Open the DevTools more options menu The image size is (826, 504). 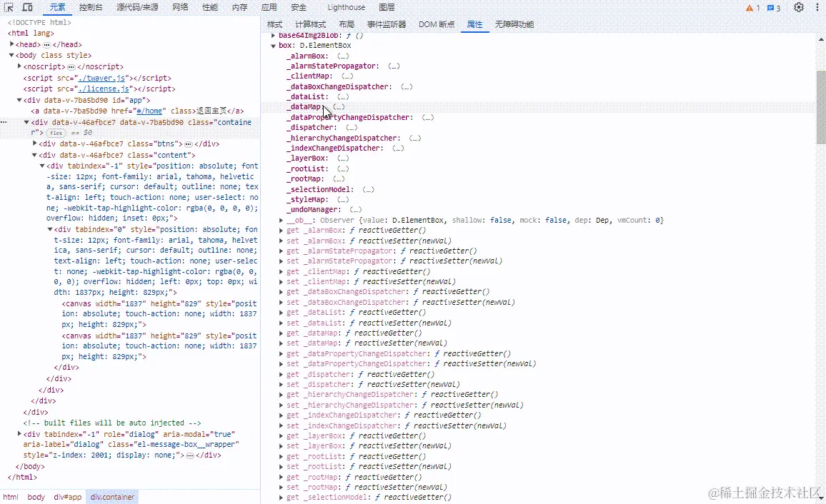817,7
